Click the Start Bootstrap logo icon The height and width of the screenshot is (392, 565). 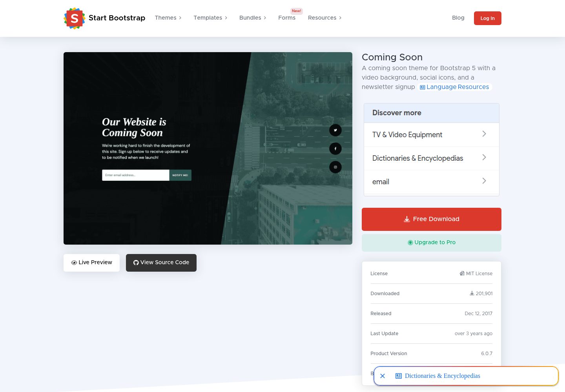point(75,18)
